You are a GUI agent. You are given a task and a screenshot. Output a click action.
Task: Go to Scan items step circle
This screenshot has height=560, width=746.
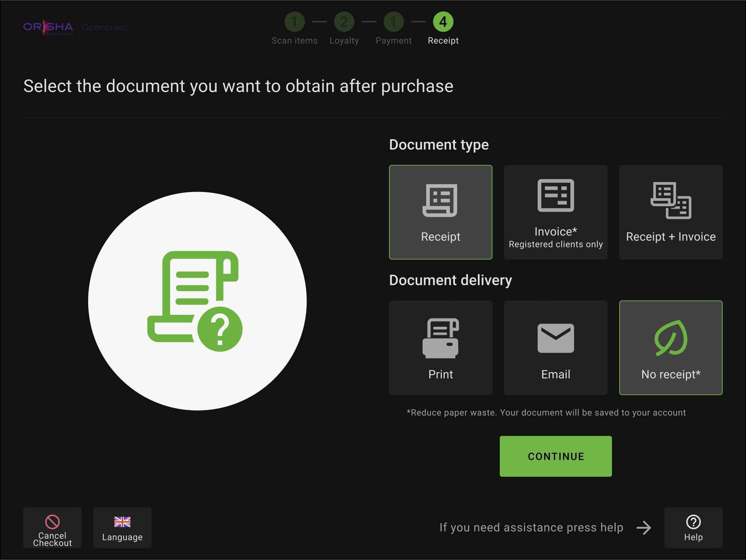pos(294,22)
